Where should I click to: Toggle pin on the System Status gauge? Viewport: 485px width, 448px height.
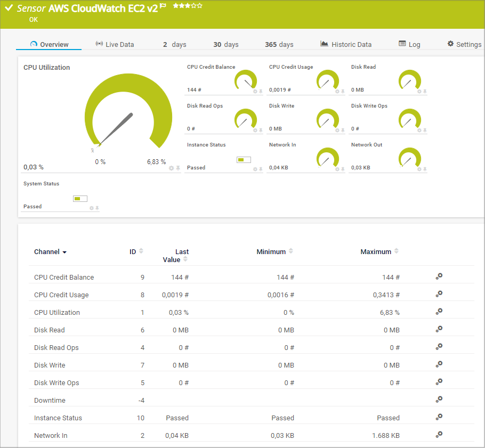(98, 208)
